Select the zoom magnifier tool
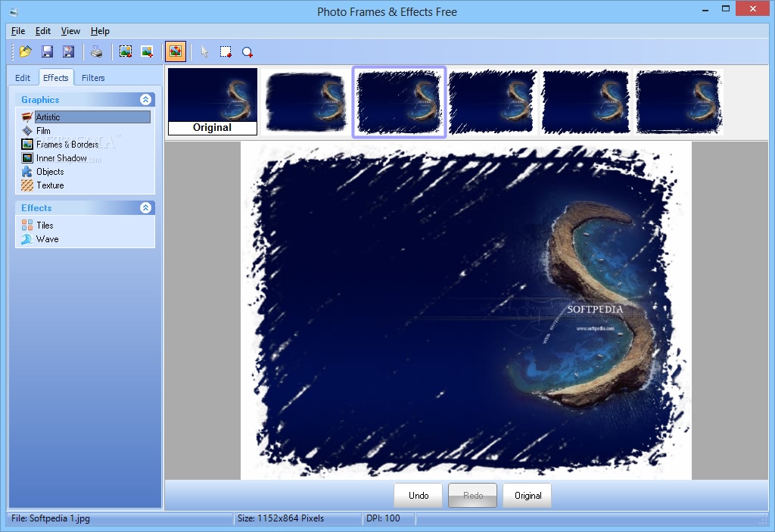Screen dimensions: 775x532 click(x=247, y=51)
